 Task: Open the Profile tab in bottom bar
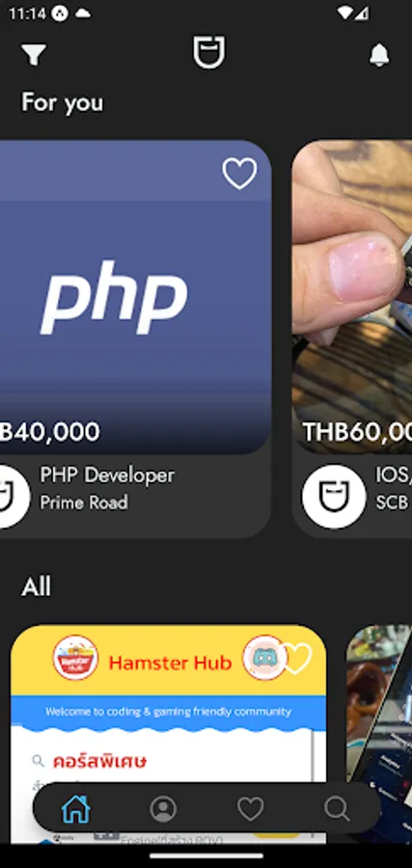coord(163,809)
